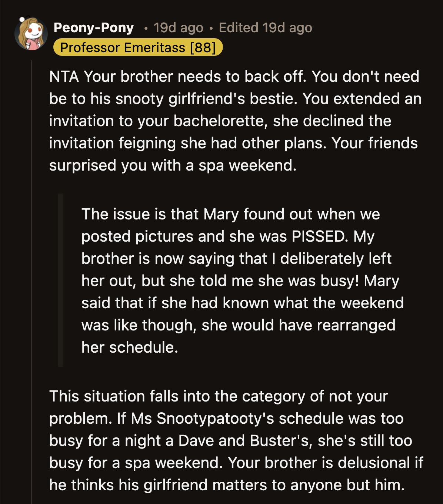
Task: Open Peony-Pony's profile link
Action: click(94, 28)
